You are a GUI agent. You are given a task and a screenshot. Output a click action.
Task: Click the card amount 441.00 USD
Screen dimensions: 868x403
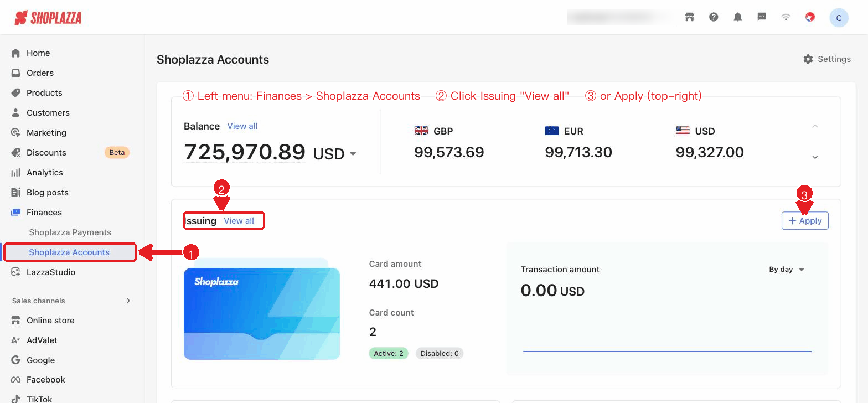(x=404, y=284)
